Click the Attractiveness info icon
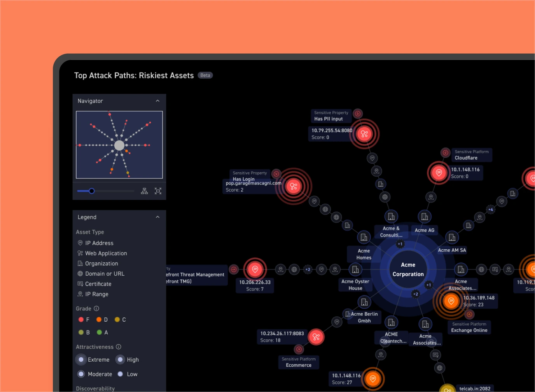This screenshot has width=535, height=392. pyautogui.click(x=119, y=347)
